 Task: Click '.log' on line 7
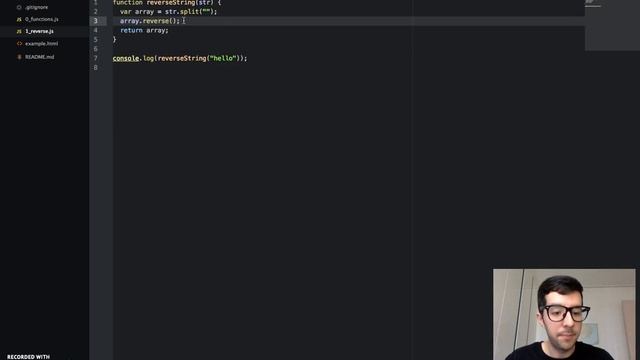(147, 58)
